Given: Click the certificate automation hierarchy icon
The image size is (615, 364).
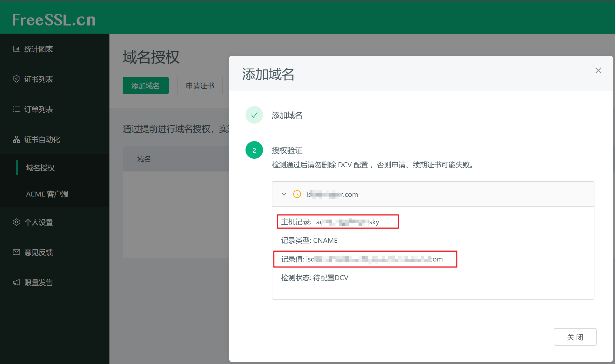Looking at the screenshot, I should (x=16, y=139).
